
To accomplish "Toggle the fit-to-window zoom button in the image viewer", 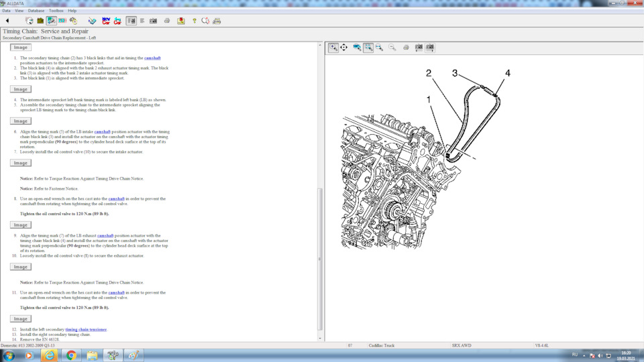I will (x=368, y=48).
